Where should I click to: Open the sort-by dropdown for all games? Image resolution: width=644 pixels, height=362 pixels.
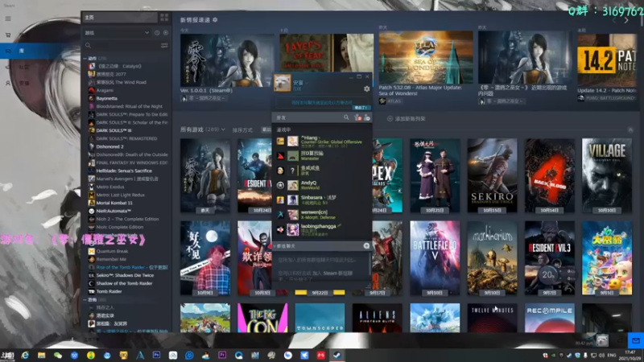click(x=266, y=130)
